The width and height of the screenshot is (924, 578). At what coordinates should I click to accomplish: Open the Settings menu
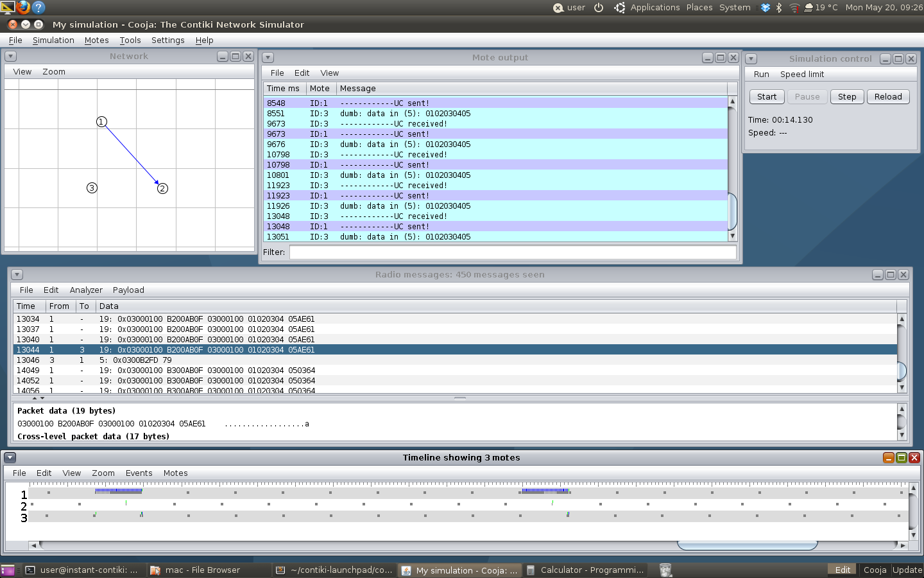click(x=168, y=40)
